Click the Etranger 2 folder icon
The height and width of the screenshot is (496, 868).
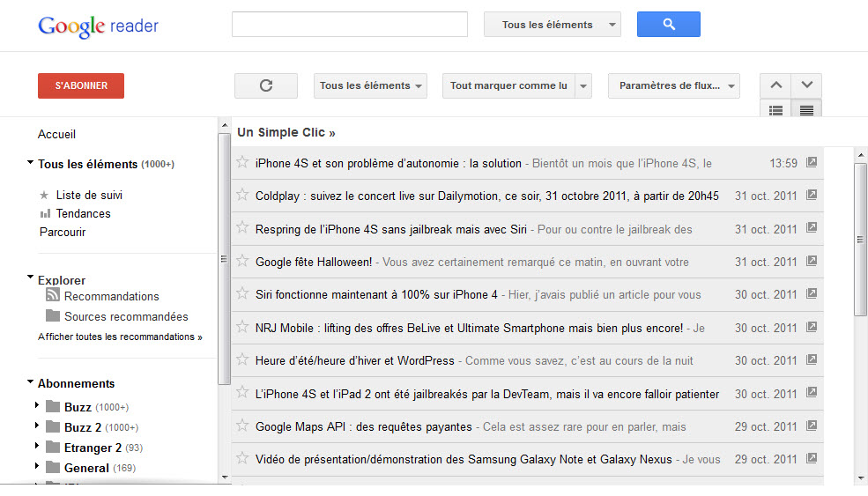(53, 447)
